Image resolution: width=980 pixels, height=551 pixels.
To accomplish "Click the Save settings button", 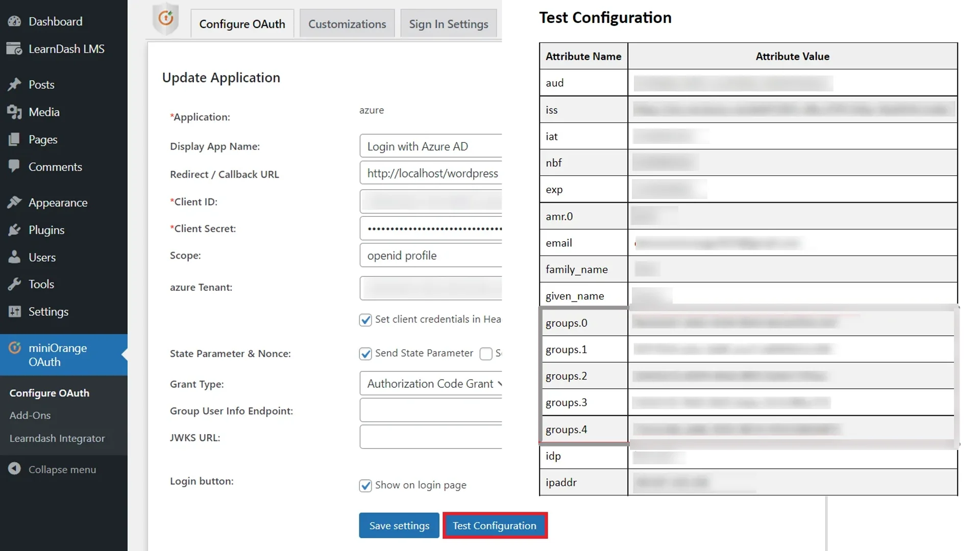I will [399, 525].
